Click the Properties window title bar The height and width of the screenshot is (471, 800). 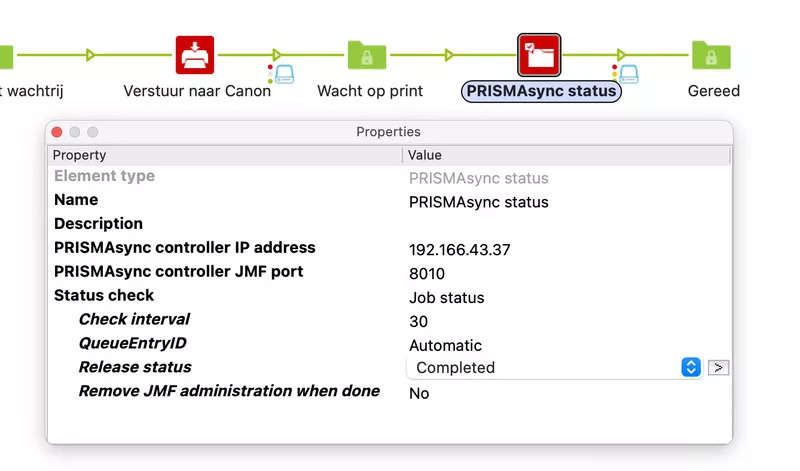[389, 132]
